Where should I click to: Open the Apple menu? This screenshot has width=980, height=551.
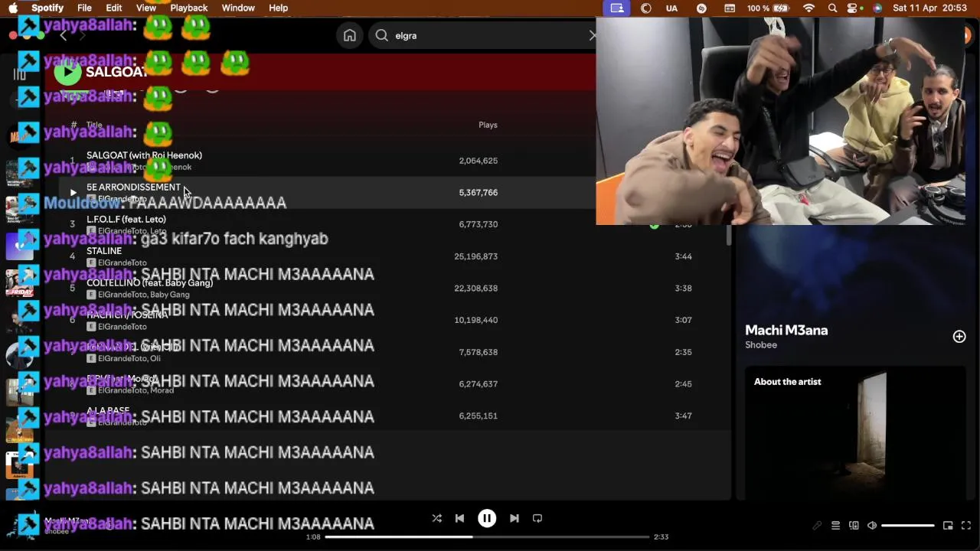coord(13,8)
